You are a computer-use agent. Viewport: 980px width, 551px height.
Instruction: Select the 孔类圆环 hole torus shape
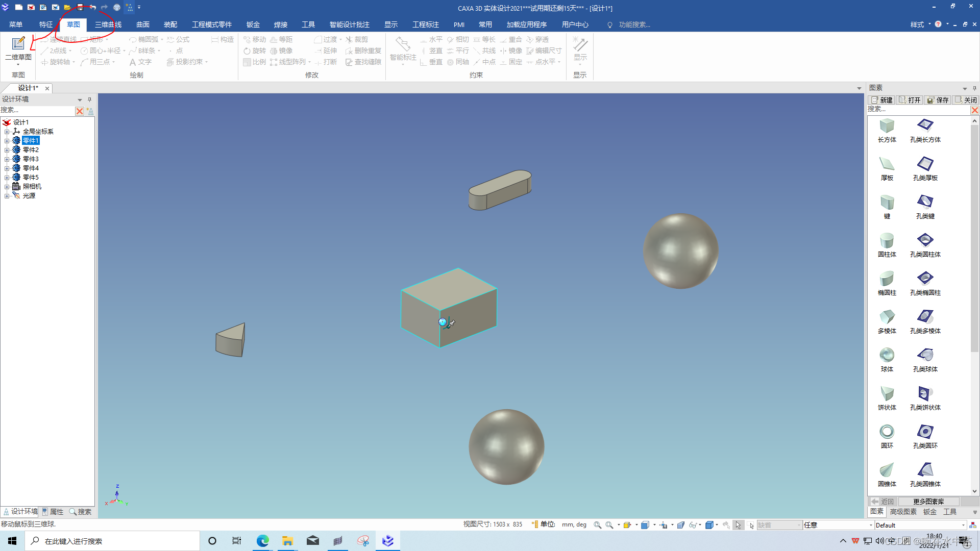coord(925,432)
